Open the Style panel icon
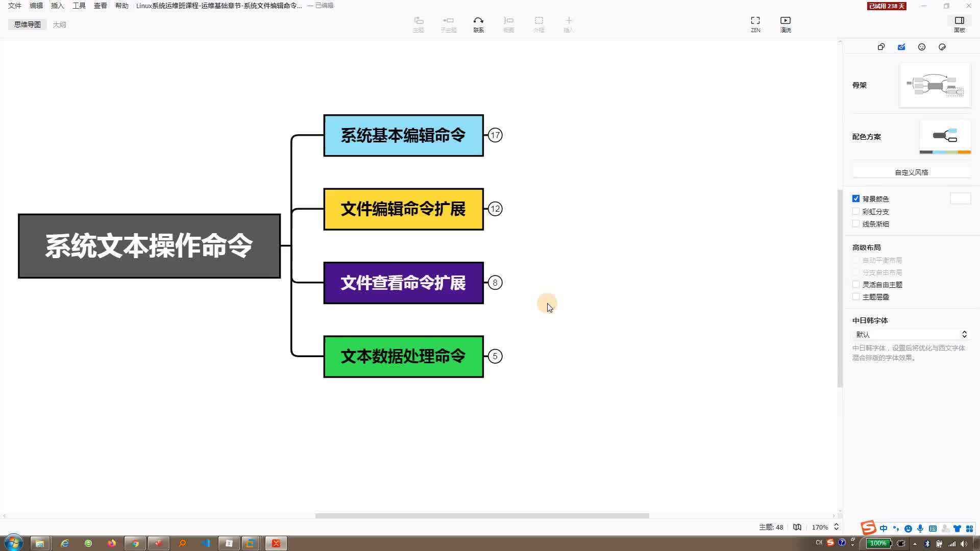The image size is (980, 551). point(881,47)
